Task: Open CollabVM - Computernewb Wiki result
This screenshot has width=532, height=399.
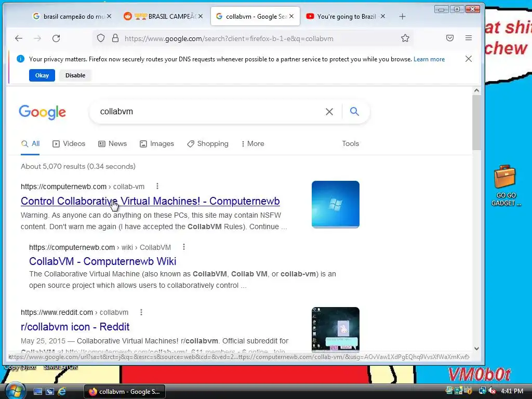Action: 102,261
